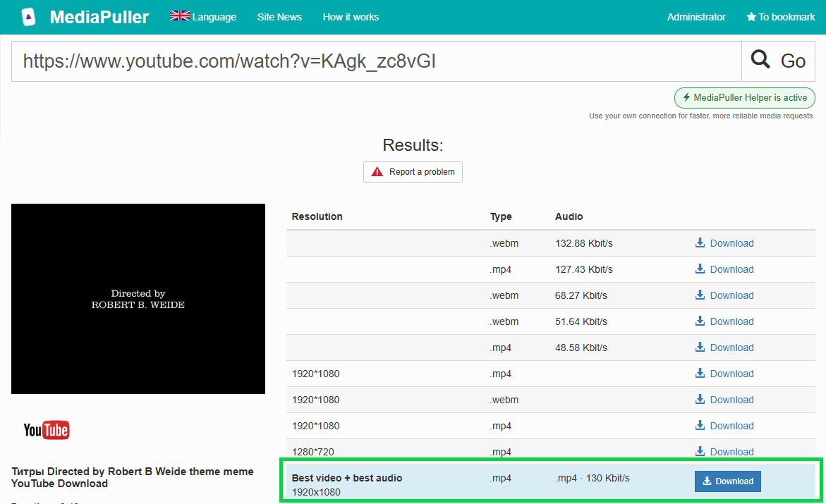
Task: Open the MediaPuller home title link
Action: (99, 17)
